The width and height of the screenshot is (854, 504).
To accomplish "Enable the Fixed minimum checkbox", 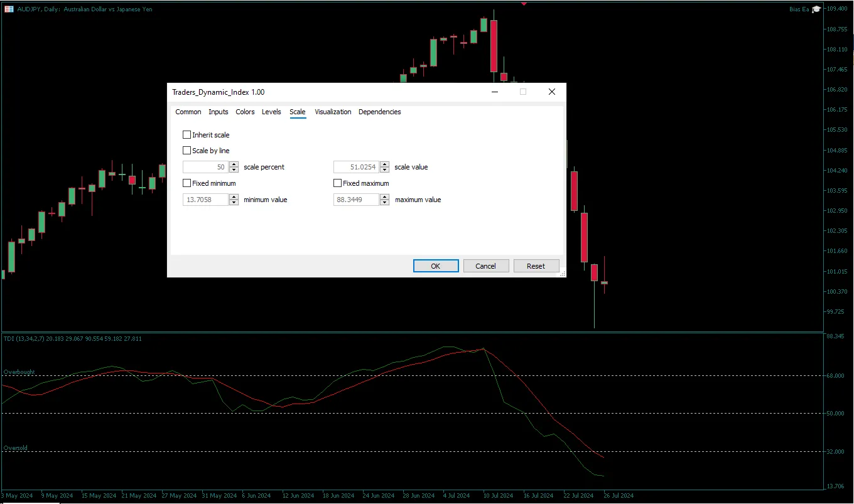I will [x=187, y=183].
